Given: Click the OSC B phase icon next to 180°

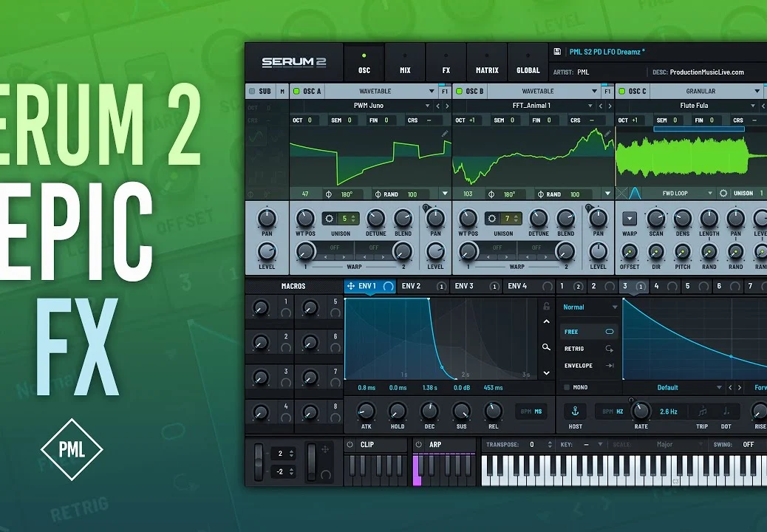Looking at the screenshot, I should point(491,194).
